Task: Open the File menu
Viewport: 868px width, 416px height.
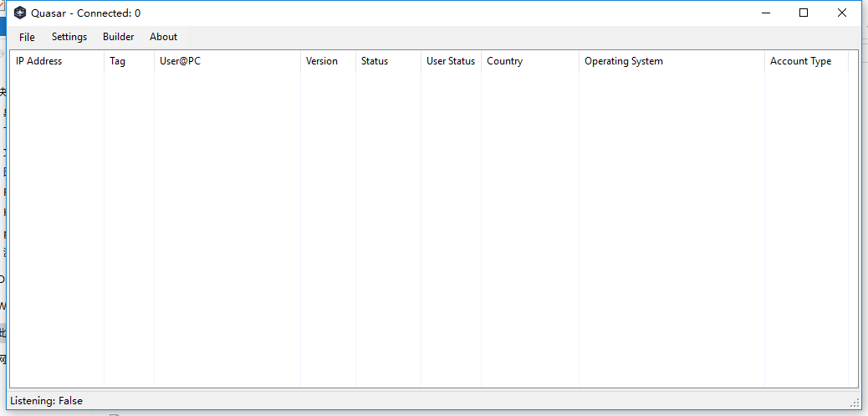Action: (x=27, y=37)
